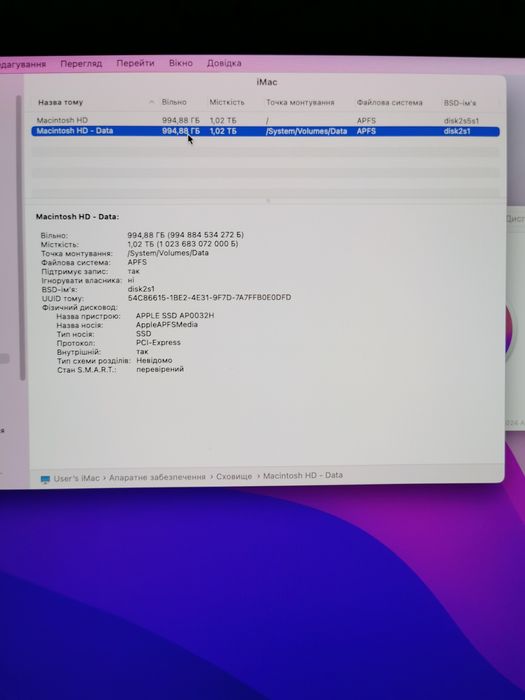The width and height of the screenshot is (525, 700).
Task: Click disk2s1 cell in selected row
Action: (457, 131)
